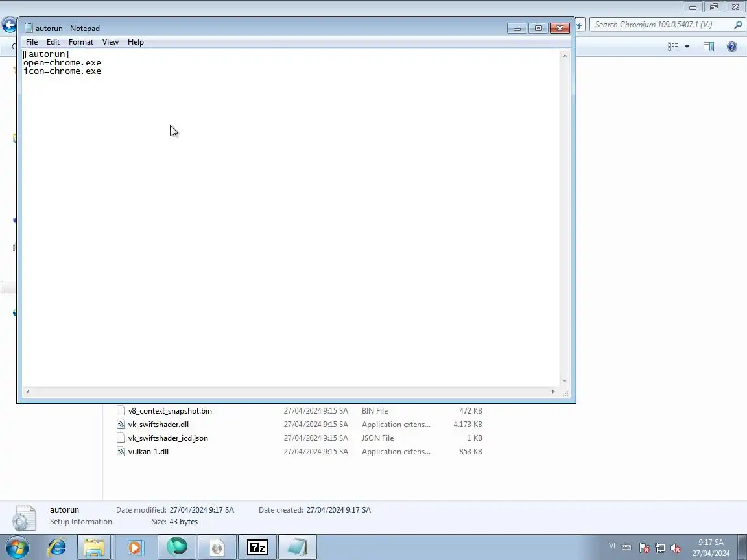The height and width of the screenshot is (560, 747).
Task: Click the Explorer change view icon
Action: (x=672, y=47)
